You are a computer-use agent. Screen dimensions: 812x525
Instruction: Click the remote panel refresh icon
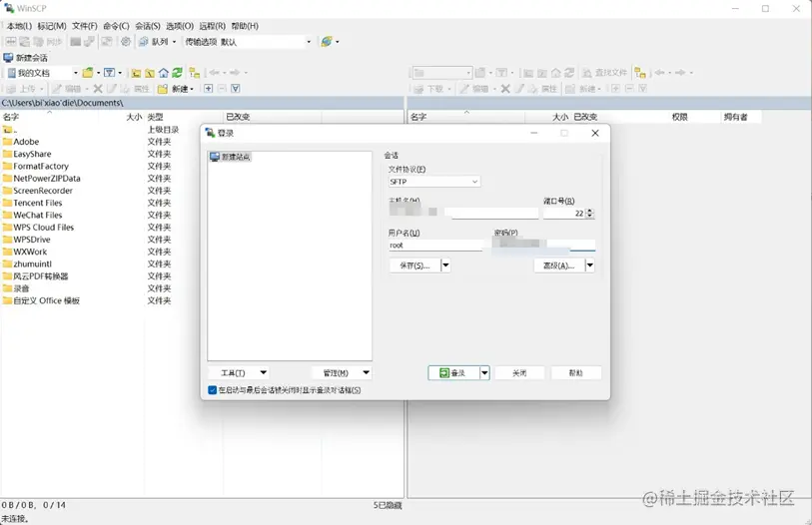[x=569, y=73]
